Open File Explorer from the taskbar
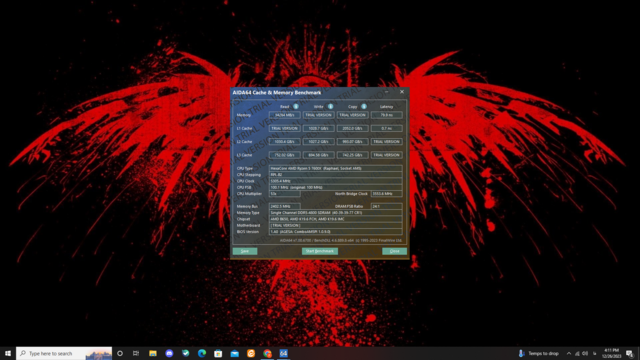640x360 pixels. pyautogui.click(x=153, y=353)
